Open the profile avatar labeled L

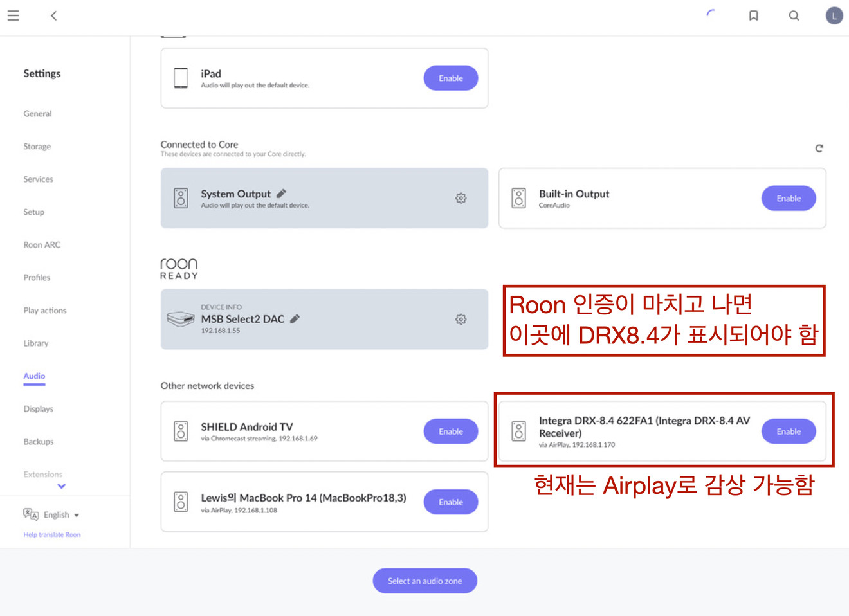click(834, 15)
